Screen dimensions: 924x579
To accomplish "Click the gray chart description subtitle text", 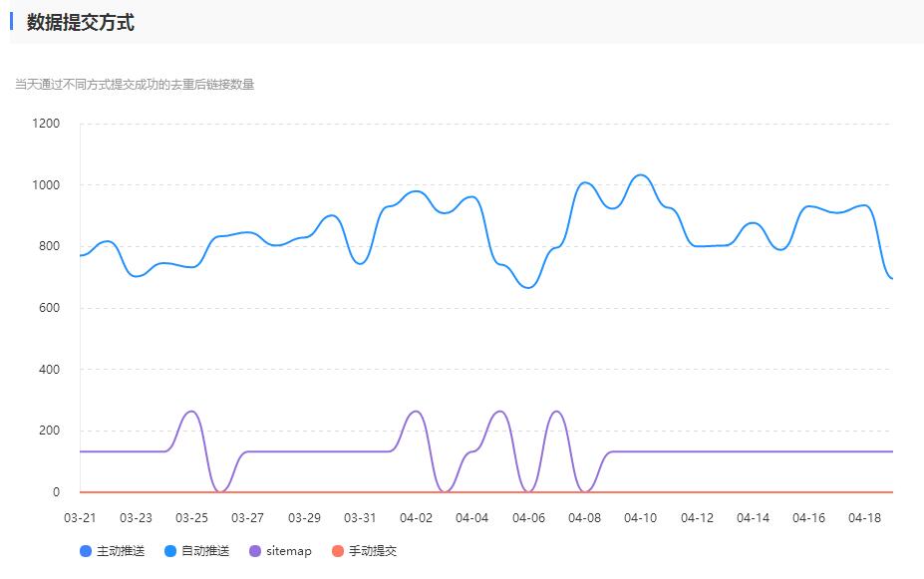I will pyautogui.click(x=135, y=85).
